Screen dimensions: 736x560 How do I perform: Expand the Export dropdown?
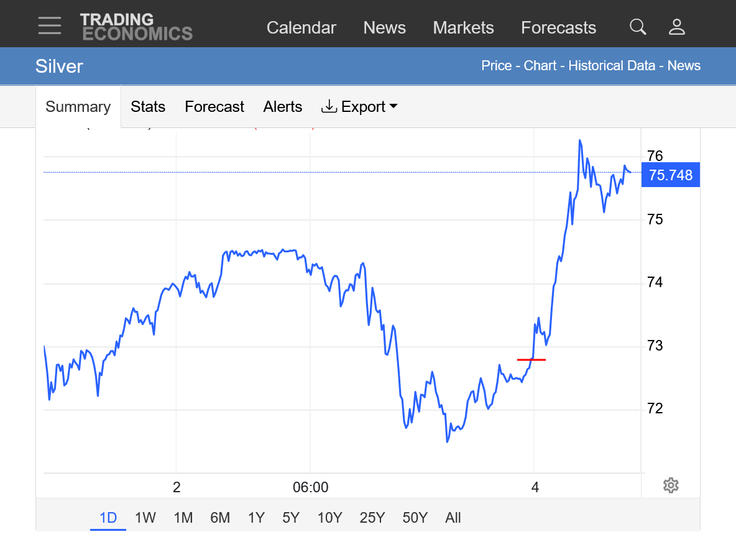point(359,107)
